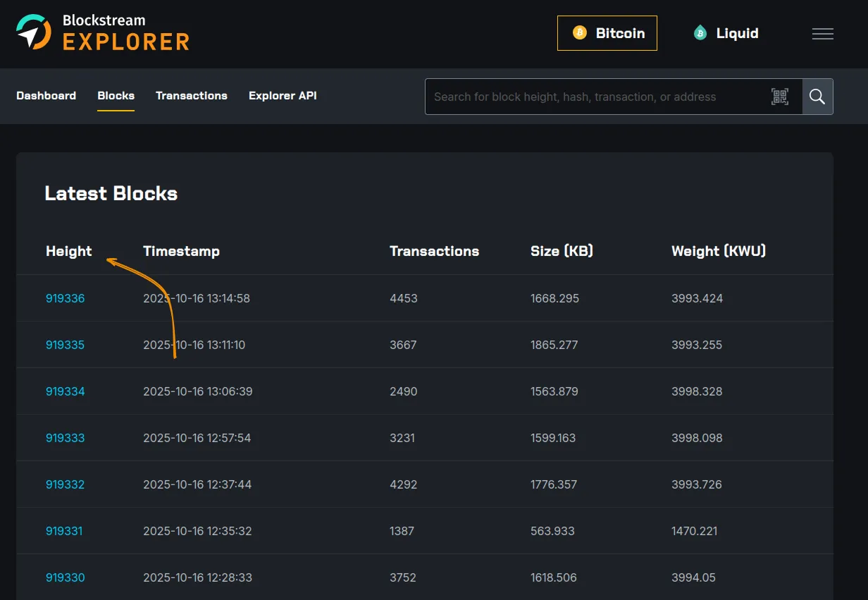Open block 919331 with 1387 transactions
868x600 pixels.
[x=64, y=531]
